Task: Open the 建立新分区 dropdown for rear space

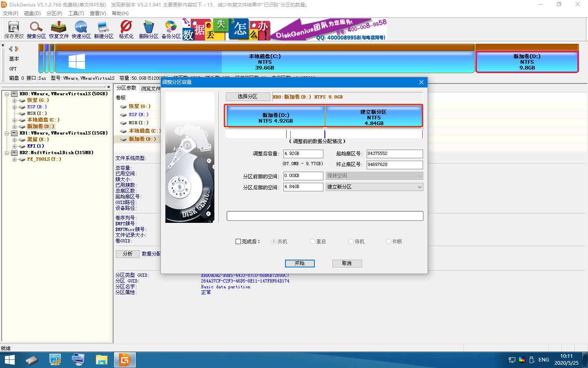Action: coord(374,187)
